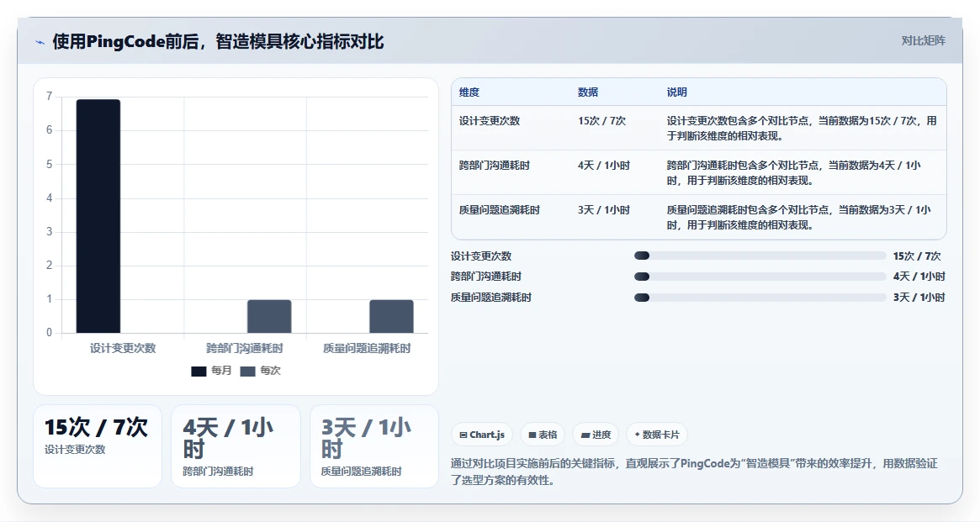980x522 pixels.
Task: Click the table cell 4天 / 1小时
Action: [604, 166]
